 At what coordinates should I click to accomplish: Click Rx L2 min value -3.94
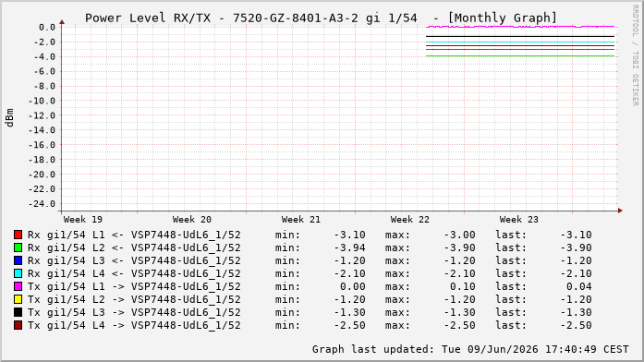coord(349,247)
